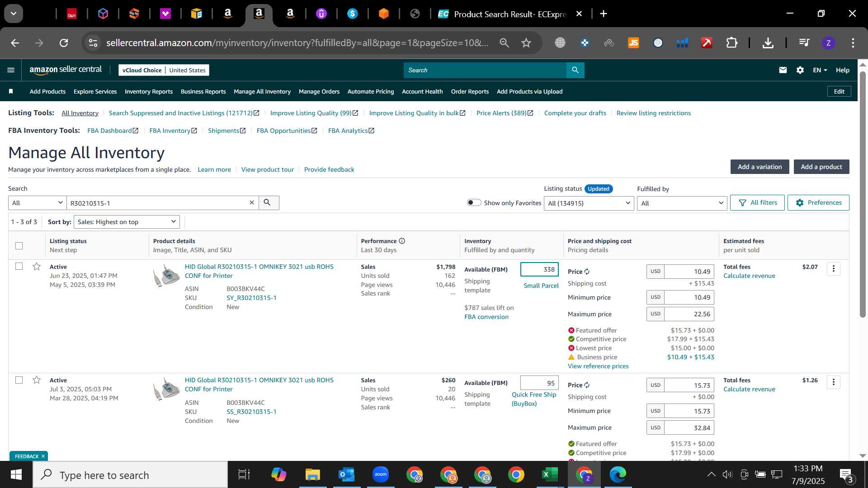Screen dimensions: 868x488
Task: Click the top Seller Central search field
Action: (x=485, y=70)
